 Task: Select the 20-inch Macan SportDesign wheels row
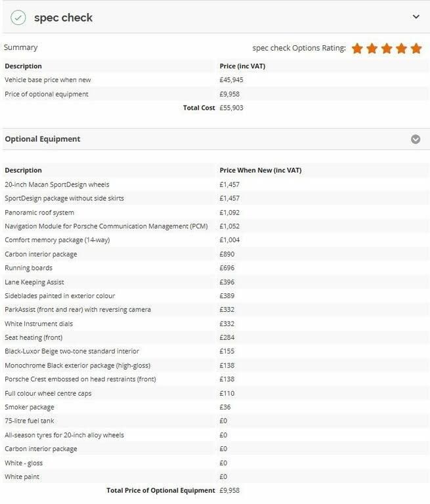[x=216, y=184]
